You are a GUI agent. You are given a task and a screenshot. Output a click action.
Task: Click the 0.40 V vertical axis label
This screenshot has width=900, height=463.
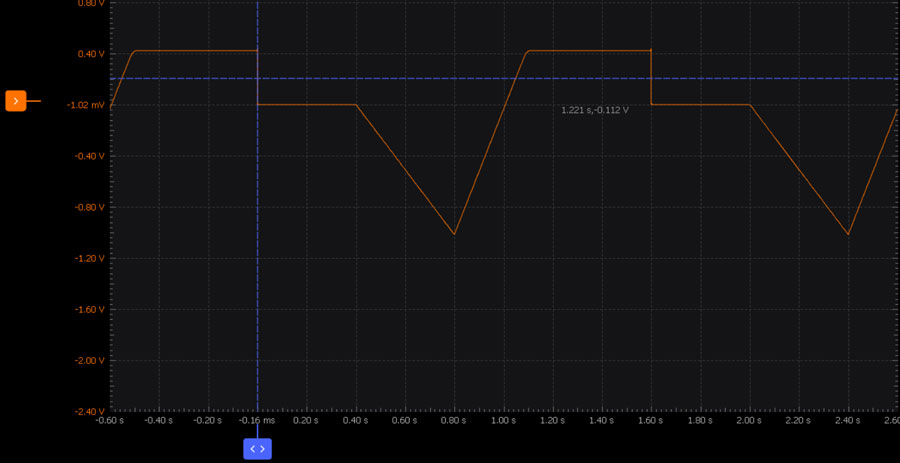pyautogui.click(x=91, y=54)
